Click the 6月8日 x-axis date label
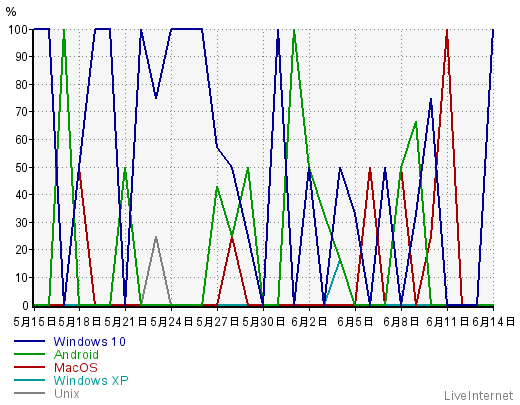The image size is (520, 405). point(401,322)
